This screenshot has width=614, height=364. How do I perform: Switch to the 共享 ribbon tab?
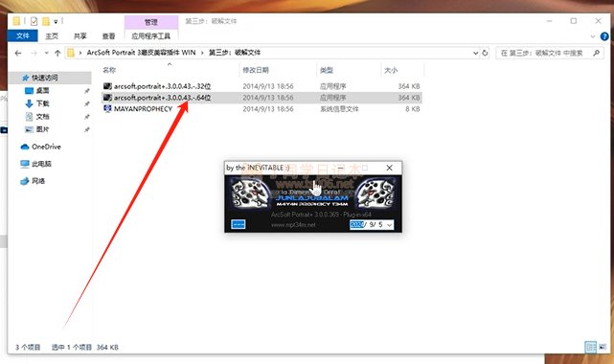point(80,36)
